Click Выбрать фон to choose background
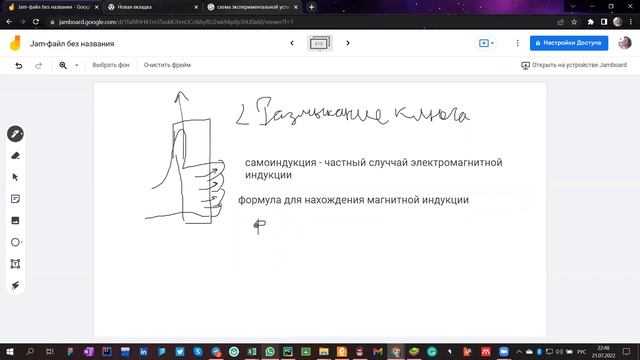Image resolution: width=640 pixels, height=360 pixels. coord(111,65)
